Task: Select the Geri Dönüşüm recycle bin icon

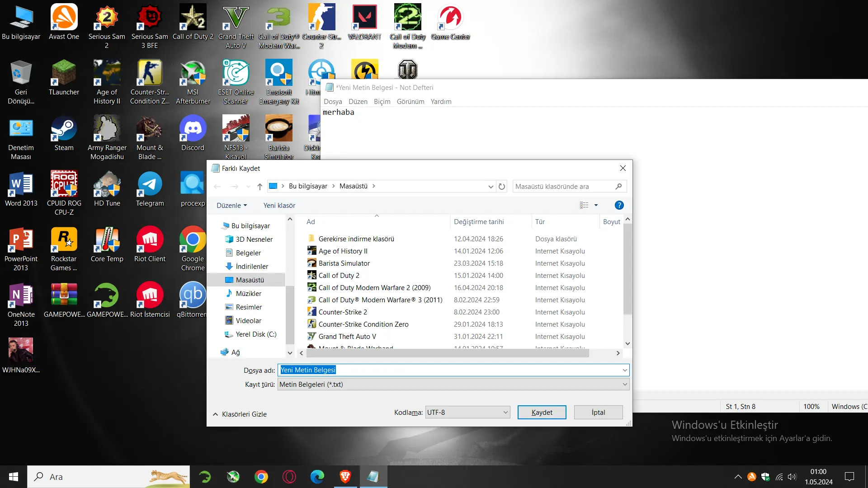Action: 21,82
